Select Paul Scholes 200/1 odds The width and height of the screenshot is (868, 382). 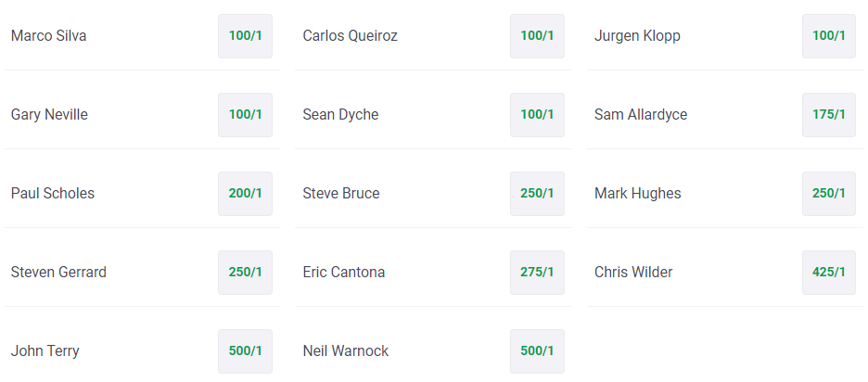pos(245,193)
